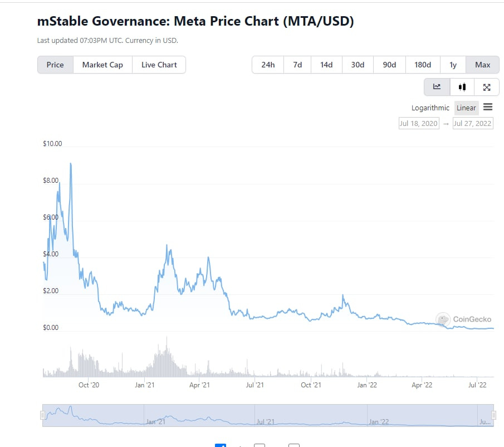
Task: Switch to candlestick chart icon
Action: [462, 87]
